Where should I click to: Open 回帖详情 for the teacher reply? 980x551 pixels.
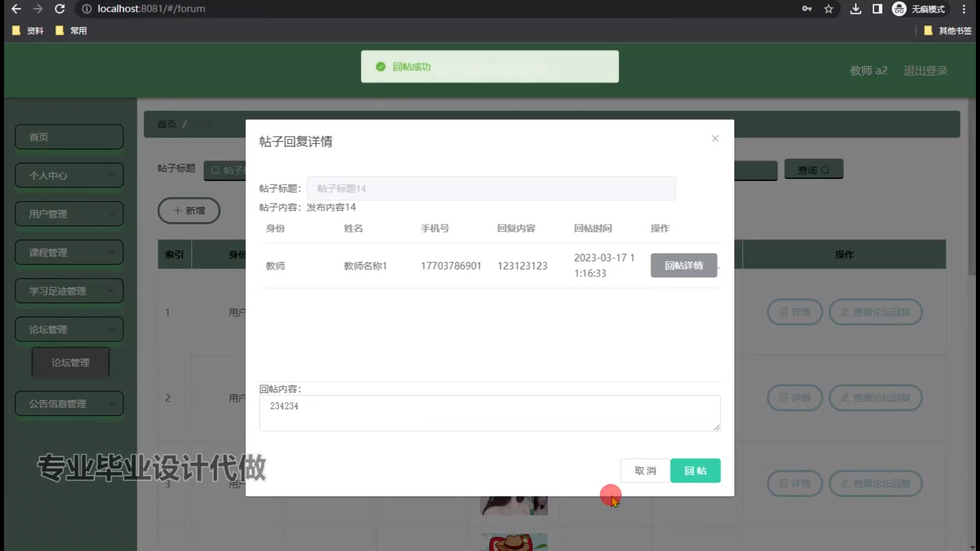click(683, 265)
